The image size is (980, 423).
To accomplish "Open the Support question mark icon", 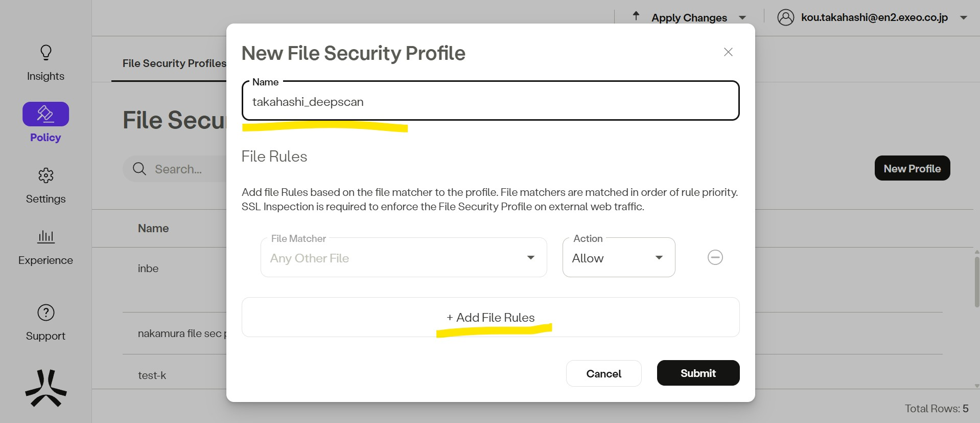I will (x=46, y=313).
